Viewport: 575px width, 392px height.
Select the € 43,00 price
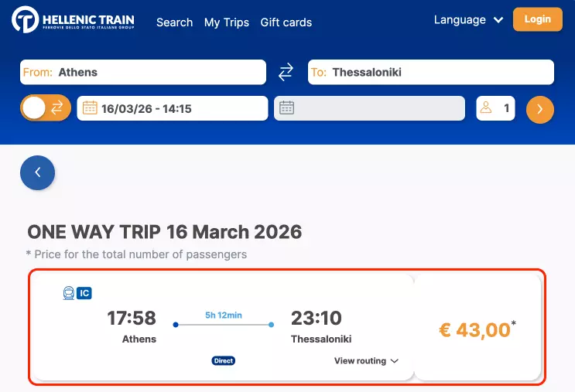pos(477,330)
